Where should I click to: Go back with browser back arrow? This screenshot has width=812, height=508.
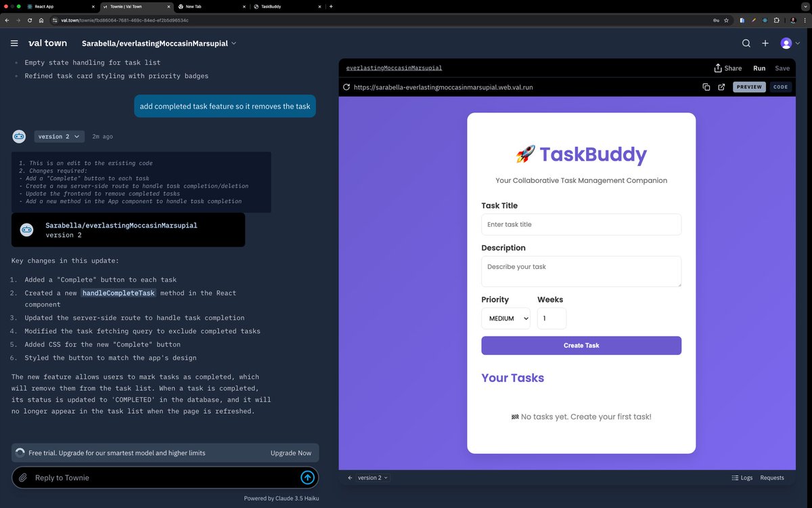pyautogui.click(x=7, y=20)
